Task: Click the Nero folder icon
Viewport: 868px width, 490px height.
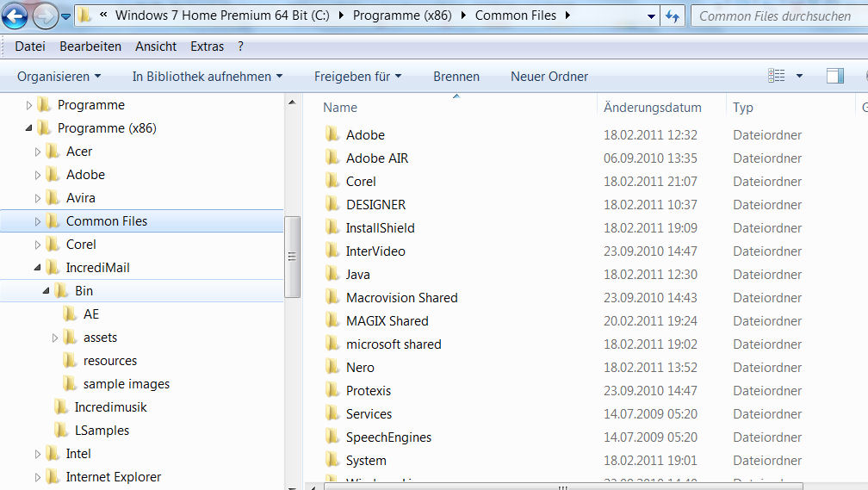Action: click(x=332, y=367)
